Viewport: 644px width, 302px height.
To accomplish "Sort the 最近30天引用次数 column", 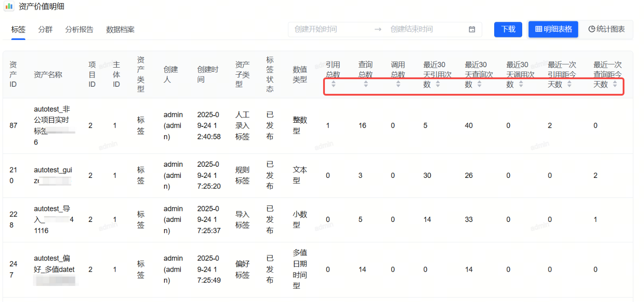I will coord(438,84).
